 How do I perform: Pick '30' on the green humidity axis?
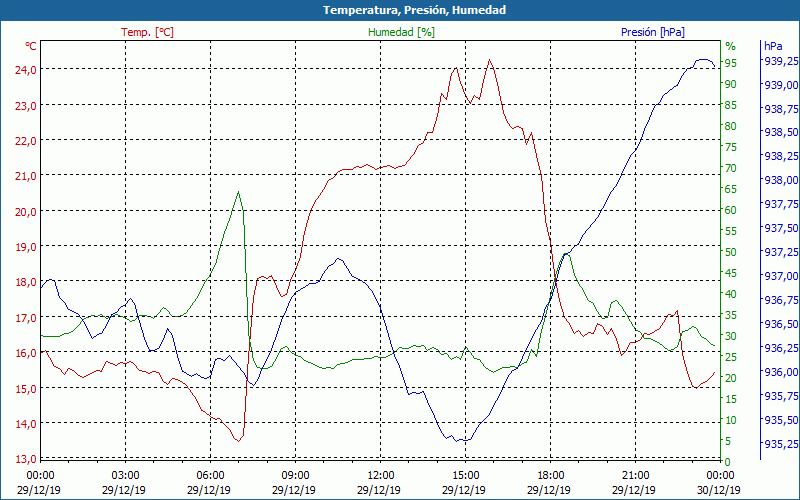point(731,336)
